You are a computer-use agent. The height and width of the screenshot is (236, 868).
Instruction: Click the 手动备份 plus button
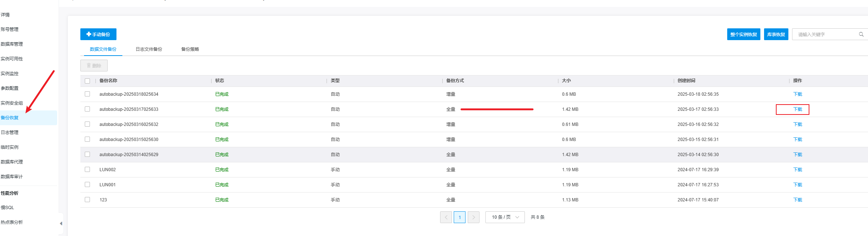click(x=98, y=34)
